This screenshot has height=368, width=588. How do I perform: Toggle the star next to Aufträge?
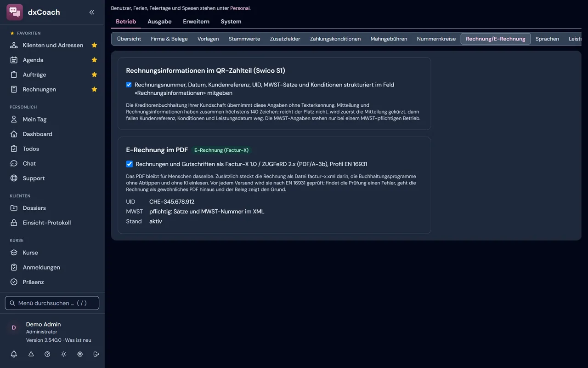pos(94,75)
